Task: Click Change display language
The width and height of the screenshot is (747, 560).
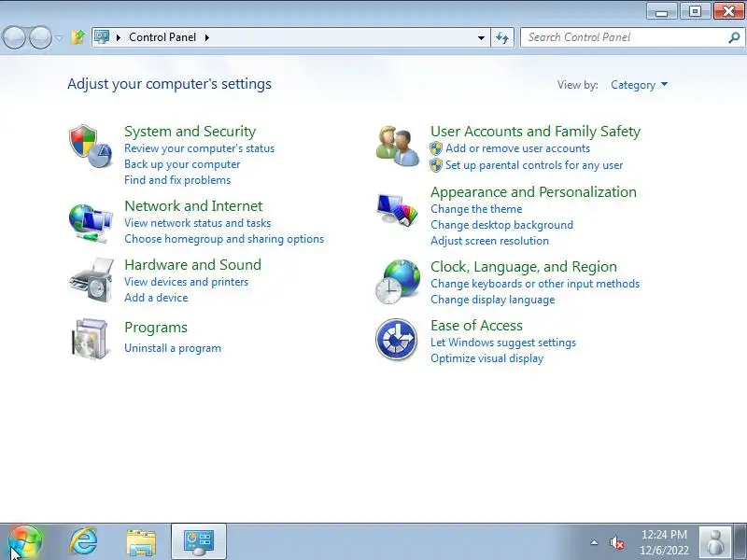Action: tap(493, 300)
